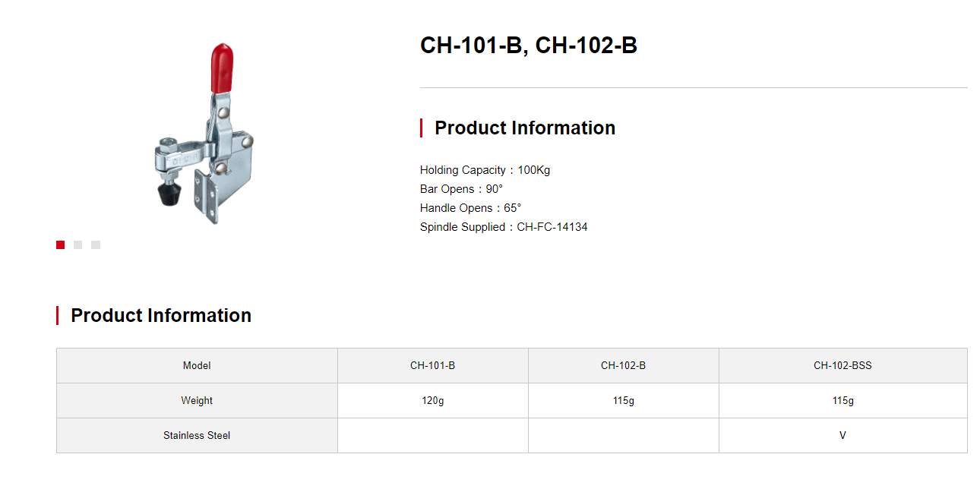Click the red first carousel dot

pos(60,244)
